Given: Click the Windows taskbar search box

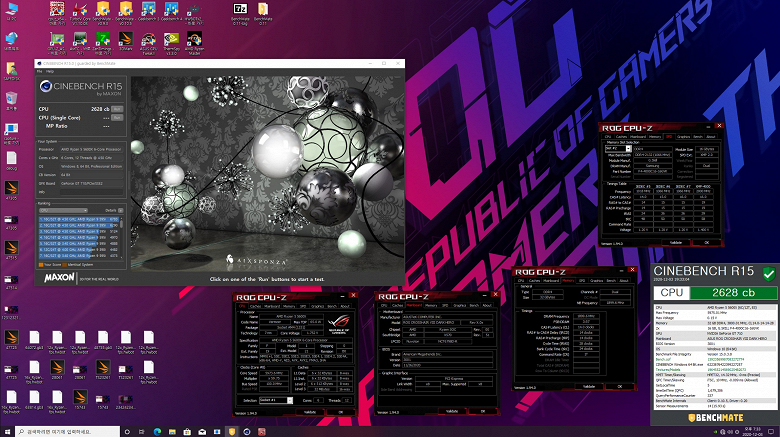Looking at the screenshot, I should pos(68,432).
